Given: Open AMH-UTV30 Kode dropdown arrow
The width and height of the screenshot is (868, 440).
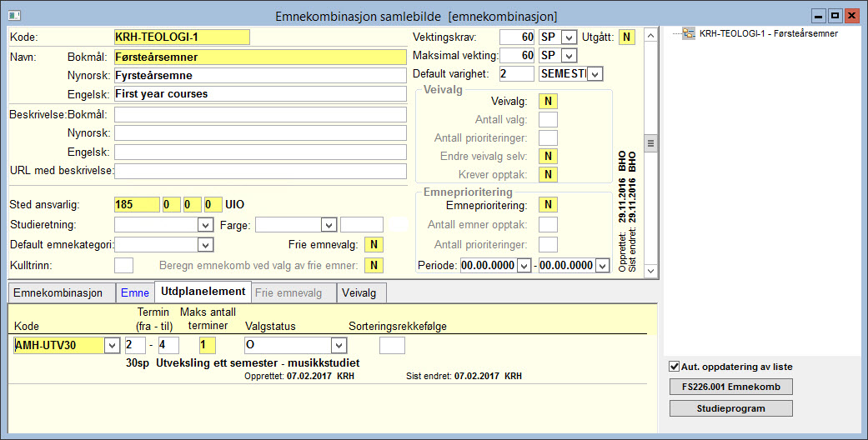Looking at the screenshot, I should (x=112, y=345).
